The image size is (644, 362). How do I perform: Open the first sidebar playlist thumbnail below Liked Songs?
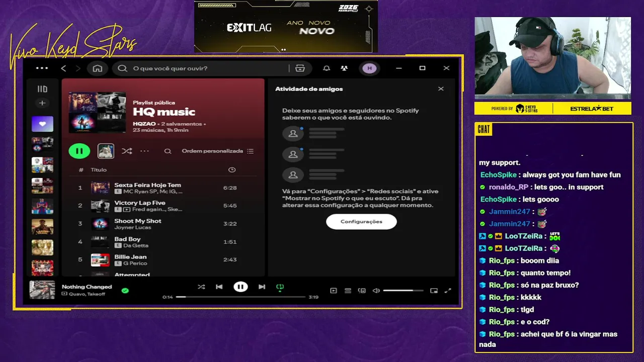[x=42, y=144]
